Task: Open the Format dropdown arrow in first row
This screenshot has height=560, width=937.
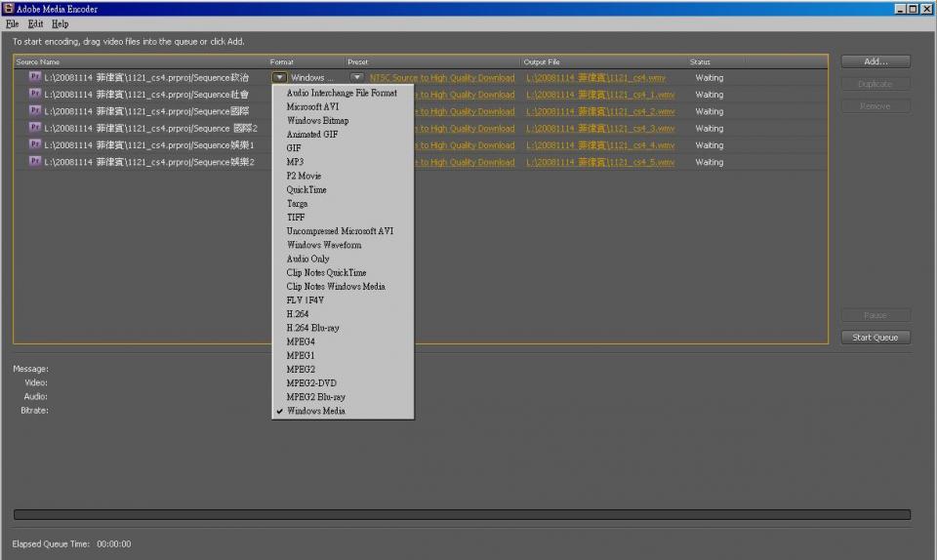Action: tap(279, 77)
